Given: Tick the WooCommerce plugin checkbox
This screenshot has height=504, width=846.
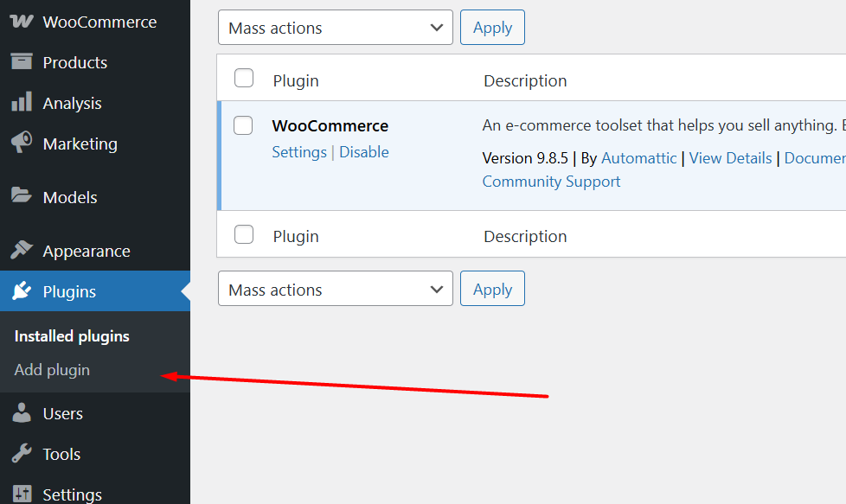Looking at the screenshot, I should tap(244, 125).
